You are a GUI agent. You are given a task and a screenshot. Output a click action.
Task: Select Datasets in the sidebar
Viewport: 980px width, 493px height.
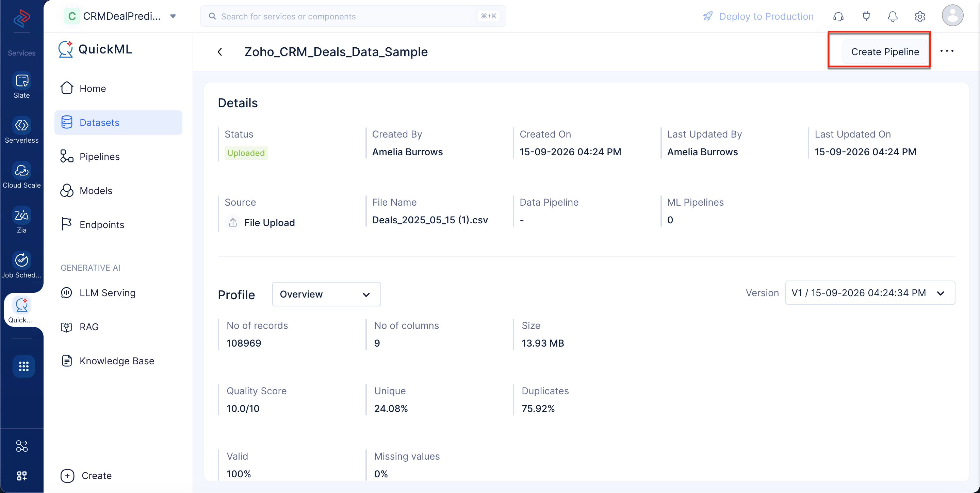click(118, 123)
